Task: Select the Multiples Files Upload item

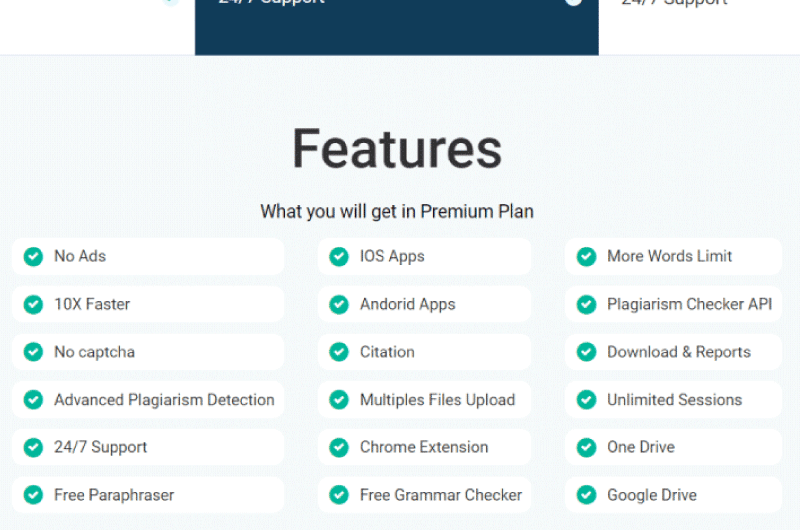Action: 424,400
